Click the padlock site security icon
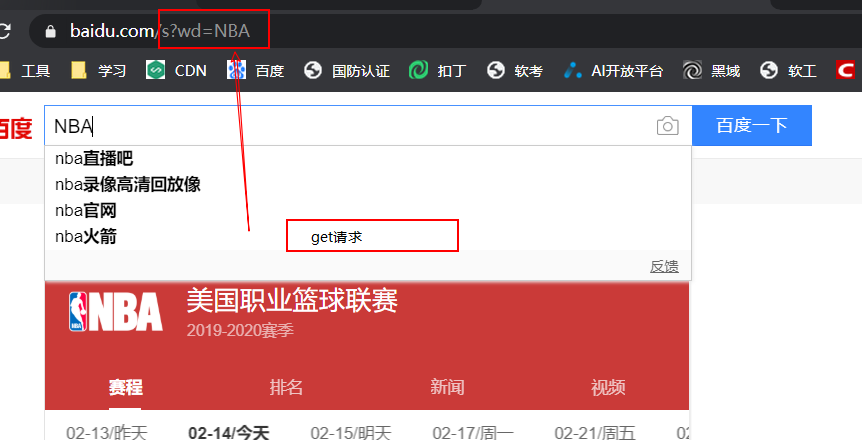 click(51, 31)
